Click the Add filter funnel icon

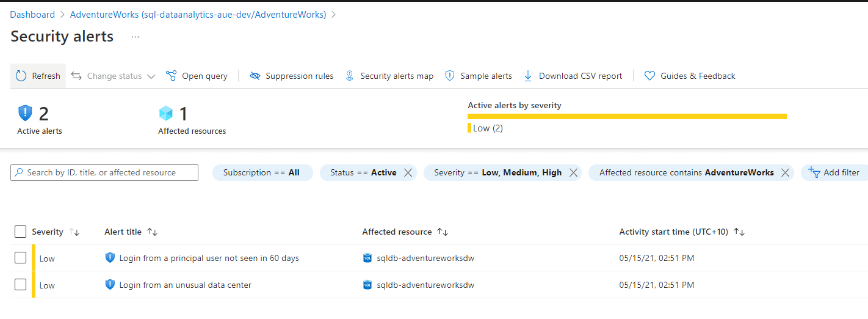(814, 172)
